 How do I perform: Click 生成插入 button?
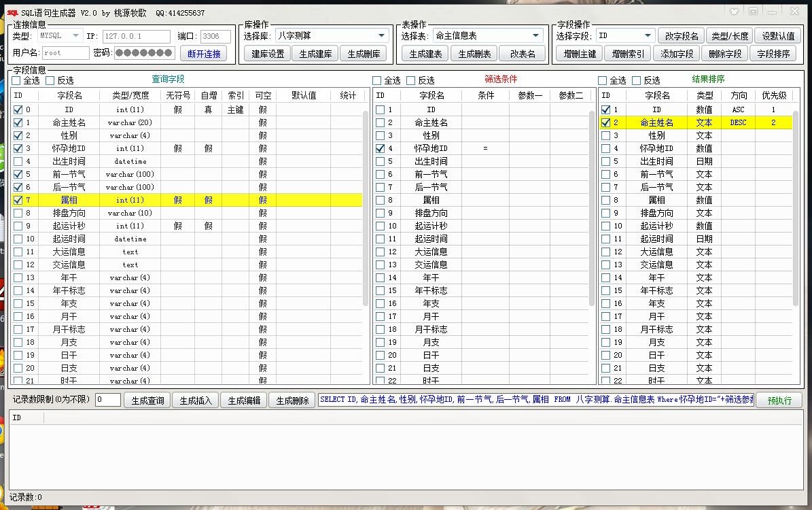[196, 400]
